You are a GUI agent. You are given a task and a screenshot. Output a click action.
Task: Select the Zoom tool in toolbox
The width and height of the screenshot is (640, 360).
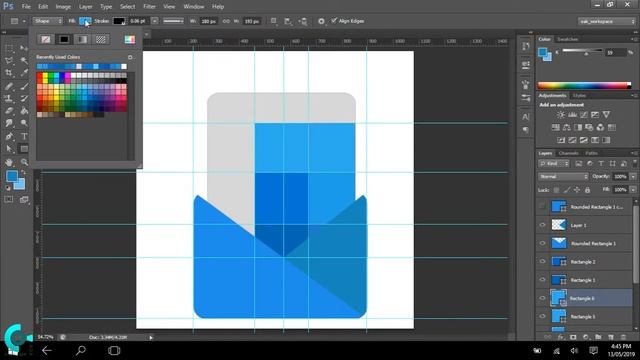[x=24, y=162]
